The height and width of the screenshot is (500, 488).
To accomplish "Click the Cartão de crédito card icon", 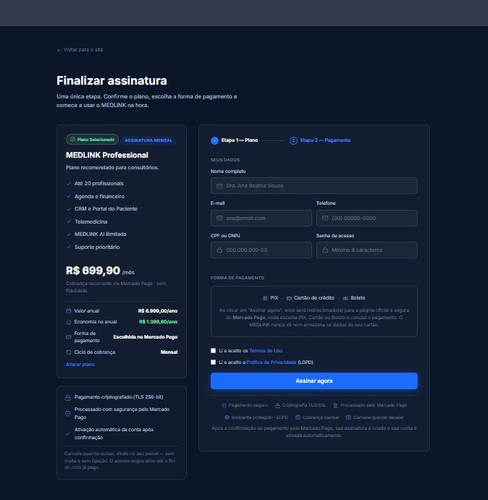I will tap(289, 298).
